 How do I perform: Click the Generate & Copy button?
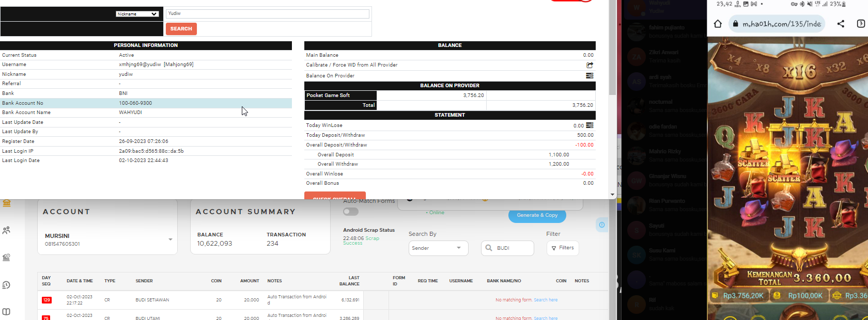(x=537, y=215)
